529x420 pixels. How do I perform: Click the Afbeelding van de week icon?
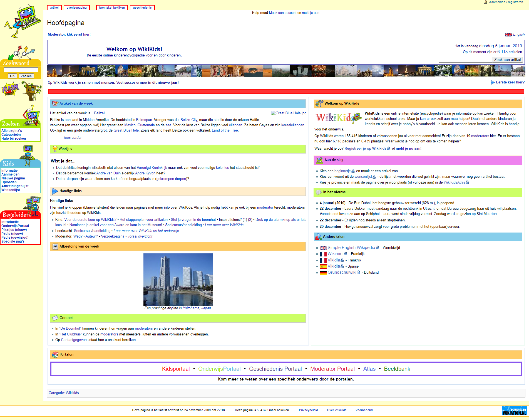(x=55, y=246)
